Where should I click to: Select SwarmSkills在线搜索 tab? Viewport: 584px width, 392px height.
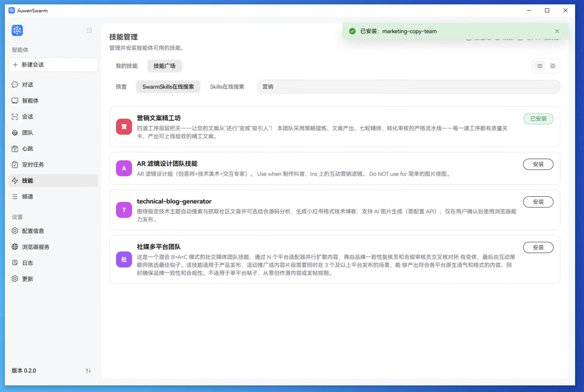[x=168, y=87]
